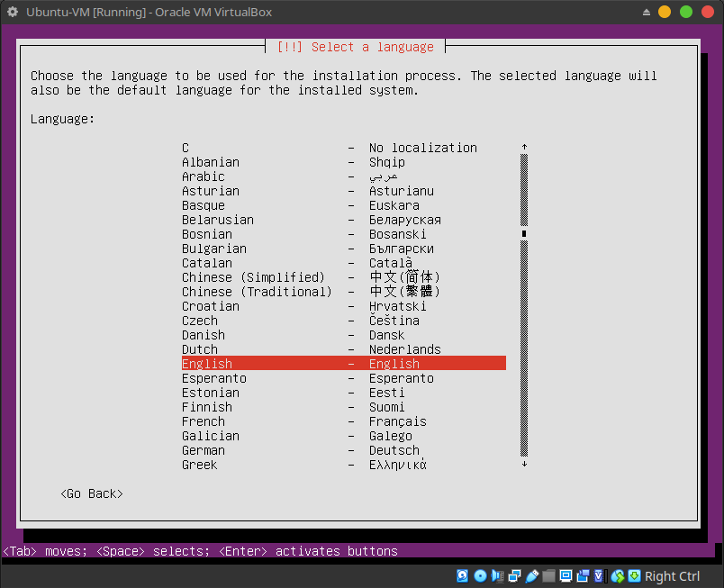Screen dimensions: 724x588
Task: Click the network adapters status icon
Action: [514, 575]
